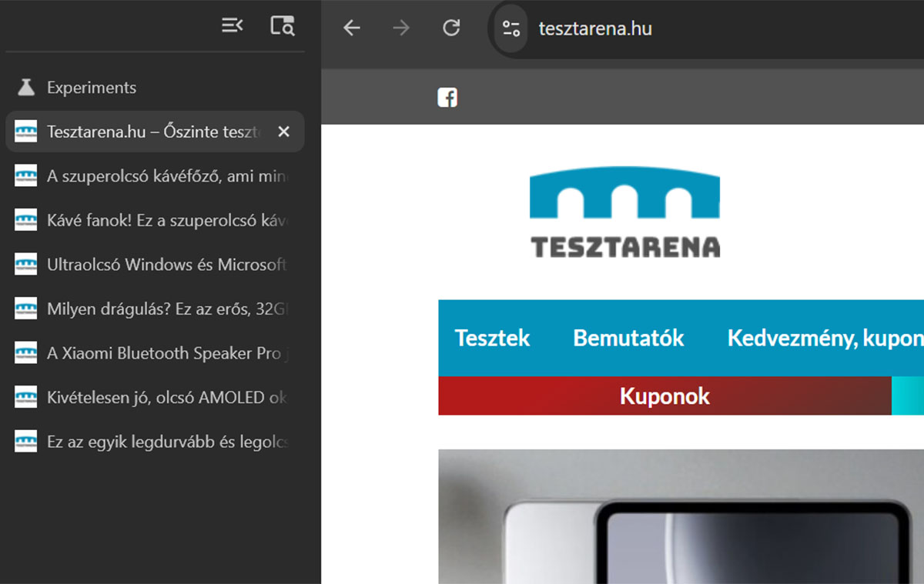
Task: Close the Tesztarena.hu active tab
Action: click(283, 132)
